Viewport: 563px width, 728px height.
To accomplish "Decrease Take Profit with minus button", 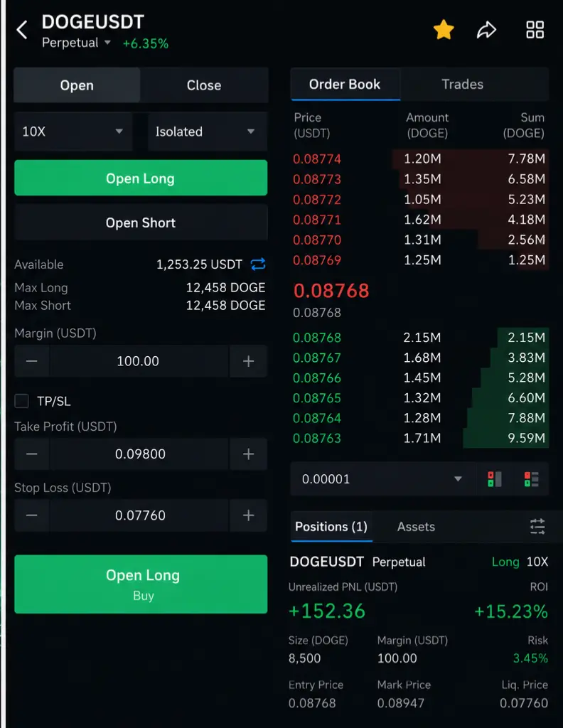I will tap(31, 454).
